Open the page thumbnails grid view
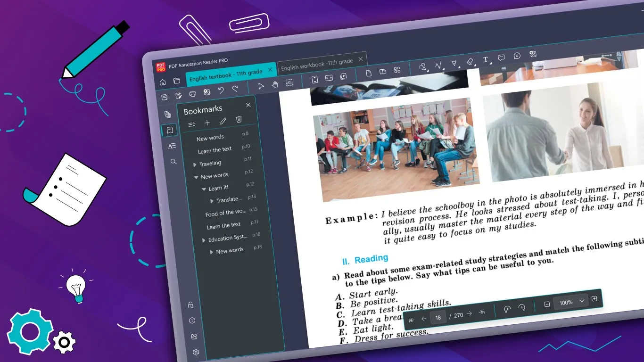The height and width of the screenshot is (362, 644). pyautogui.click(x=397, y=70)
